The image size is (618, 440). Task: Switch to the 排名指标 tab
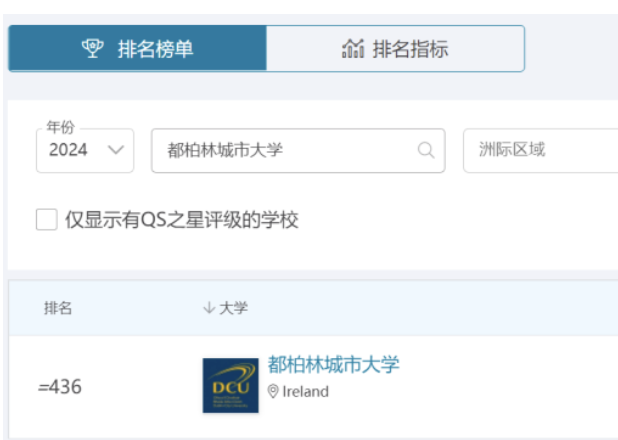point(395,48)
